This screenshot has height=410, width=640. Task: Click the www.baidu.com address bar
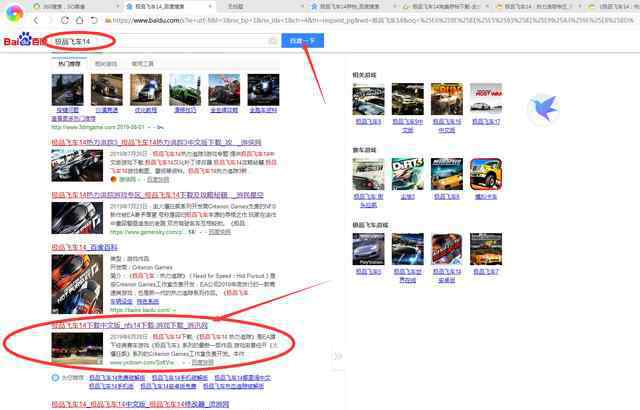367,20
